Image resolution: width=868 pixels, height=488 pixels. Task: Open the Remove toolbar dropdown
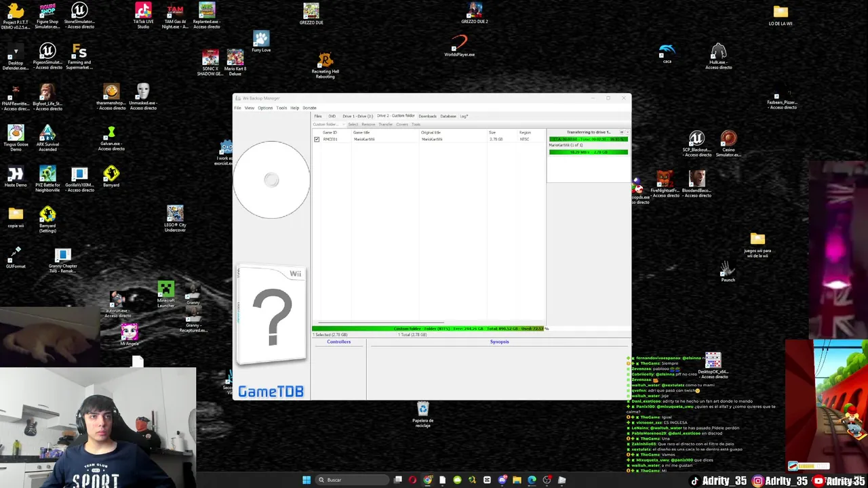tap(368, 124)
